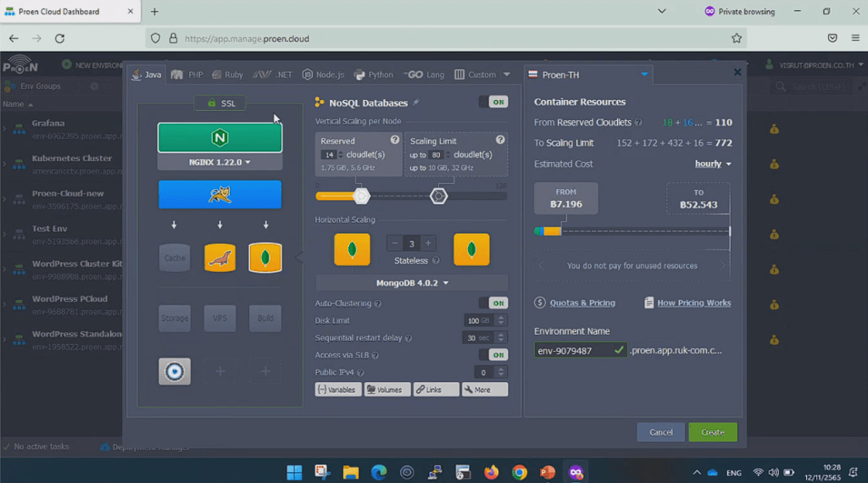Show Public IPv4 help icon
This screenshot has height=483, width=868.
(360, 373)
